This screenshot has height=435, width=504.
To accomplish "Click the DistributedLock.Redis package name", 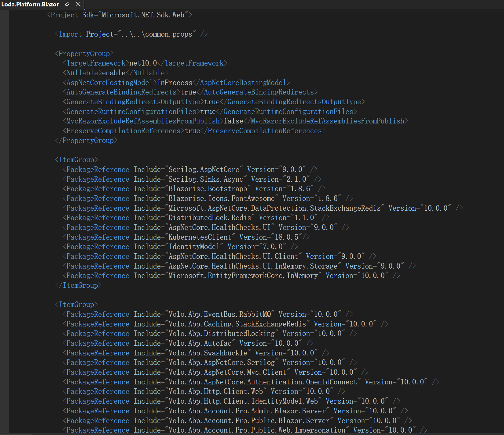I will 210,218.
